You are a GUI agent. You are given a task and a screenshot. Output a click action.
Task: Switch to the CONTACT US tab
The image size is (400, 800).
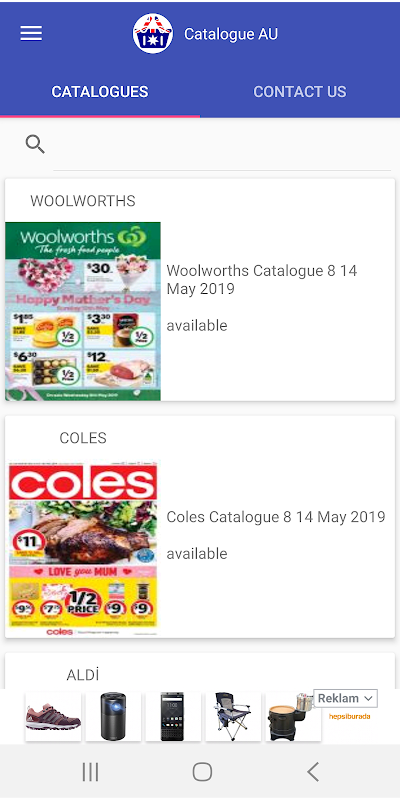coord(300,92)
